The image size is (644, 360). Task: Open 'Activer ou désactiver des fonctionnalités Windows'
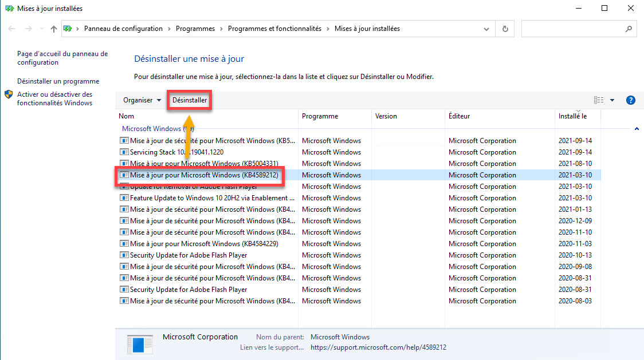pyautogui.click(x=54, y=98)
